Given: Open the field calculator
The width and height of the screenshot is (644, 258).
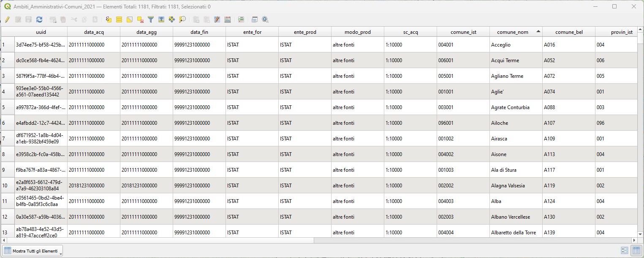Looking at the screenshot, I should point(228,19).
